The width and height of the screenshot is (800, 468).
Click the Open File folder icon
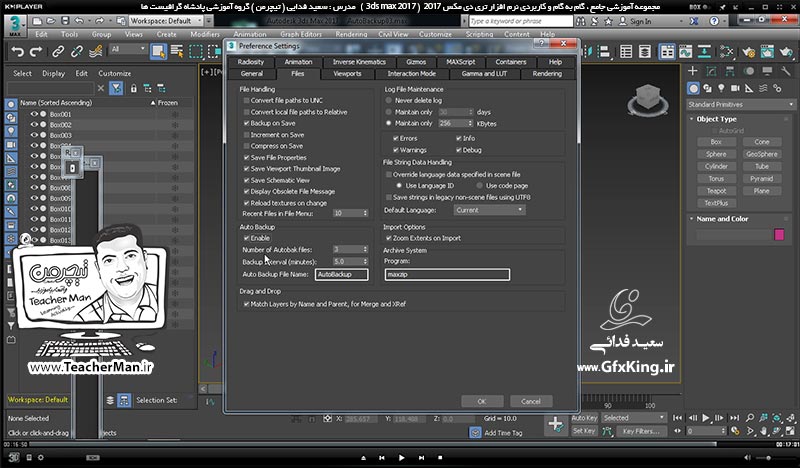click(x=51, y=21)
